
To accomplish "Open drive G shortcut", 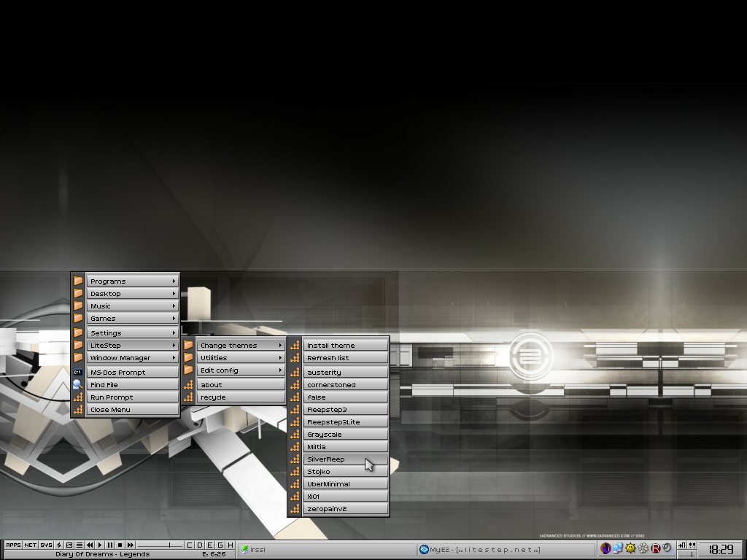I will (220, 545).
